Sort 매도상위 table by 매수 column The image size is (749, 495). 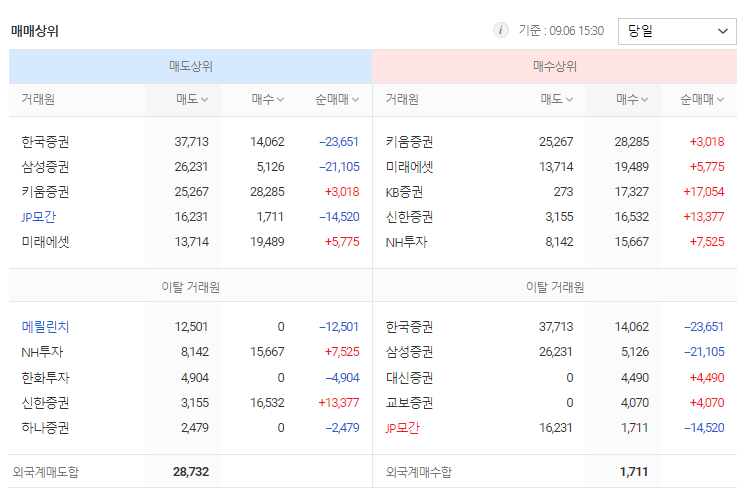click(x=268, y=99)
